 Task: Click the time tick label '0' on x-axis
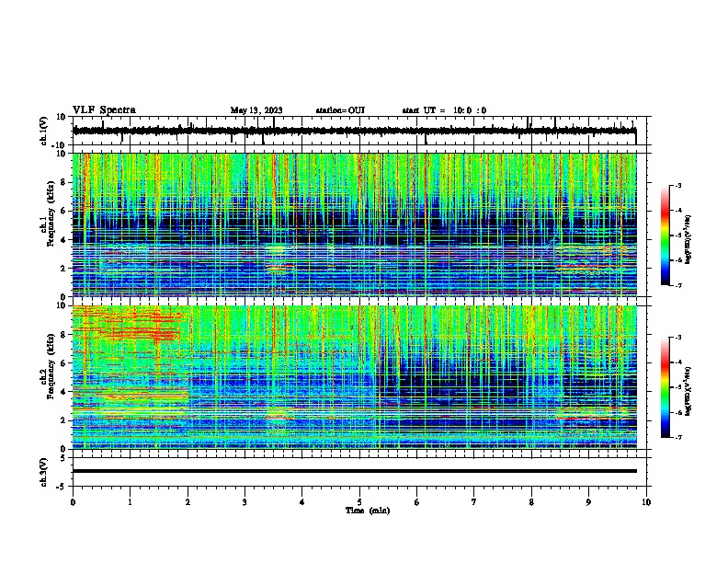73,502
